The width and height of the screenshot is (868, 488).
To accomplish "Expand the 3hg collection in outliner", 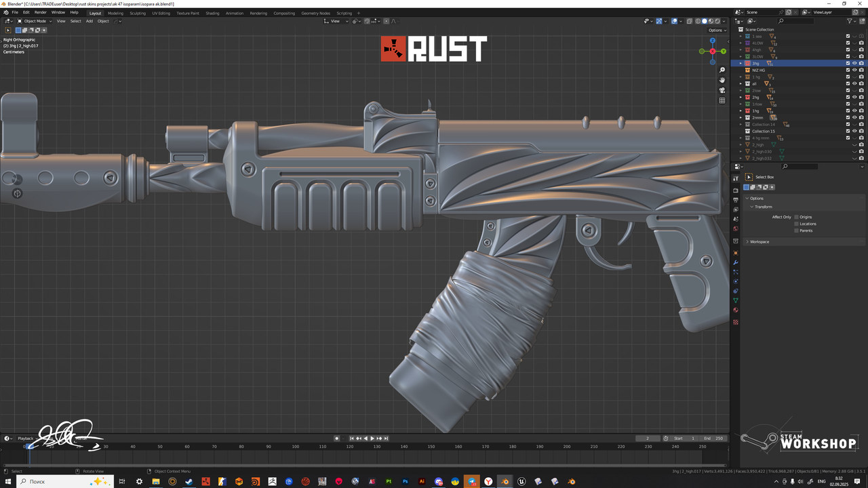I will (741, 63).
